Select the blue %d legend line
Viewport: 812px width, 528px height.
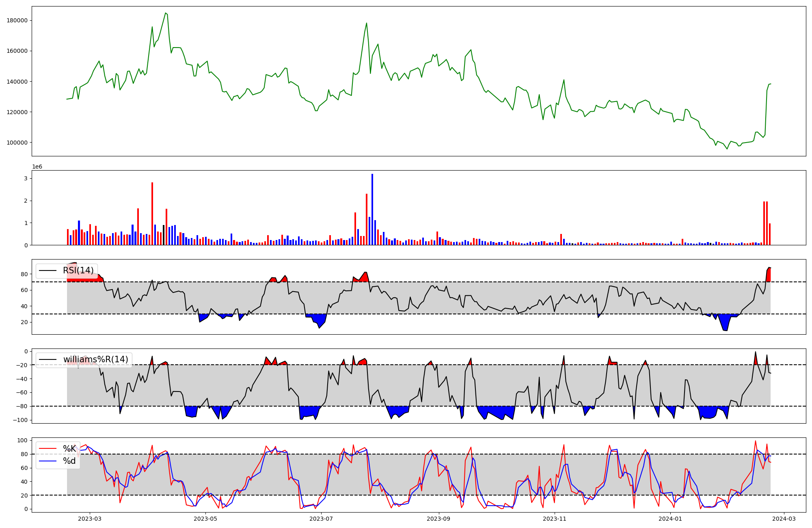coord(47,461)
